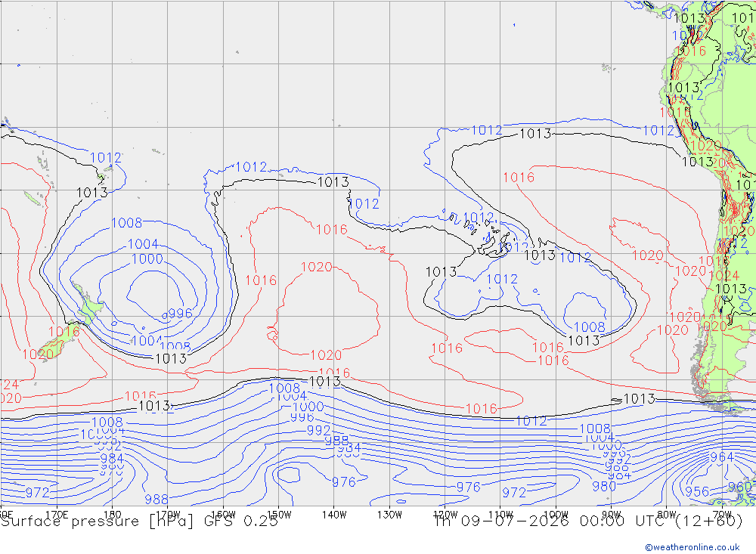Screen dimensions: 756x554
Task: Select the 956 isobar label near Cape Horn
Action: [697, 491]
